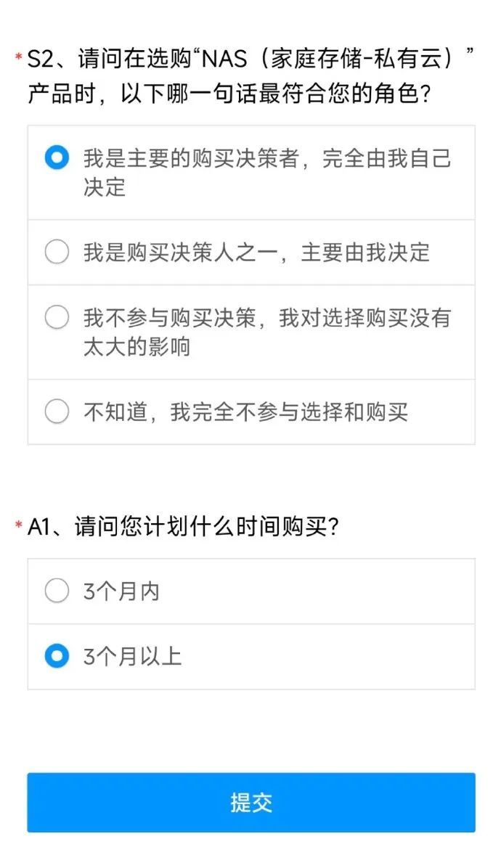Click the red asterisk before S2
Image resolution: width=501 pixels, height=868 pixels.
click(17, 58)
